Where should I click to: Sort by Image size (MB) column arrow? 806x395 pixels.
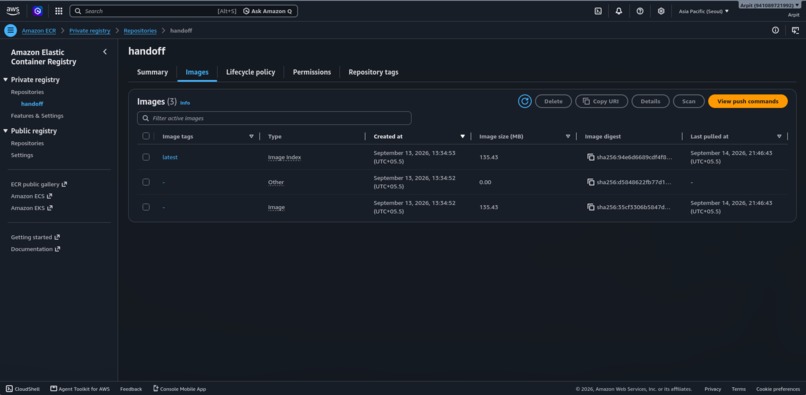tap(568, 136)
